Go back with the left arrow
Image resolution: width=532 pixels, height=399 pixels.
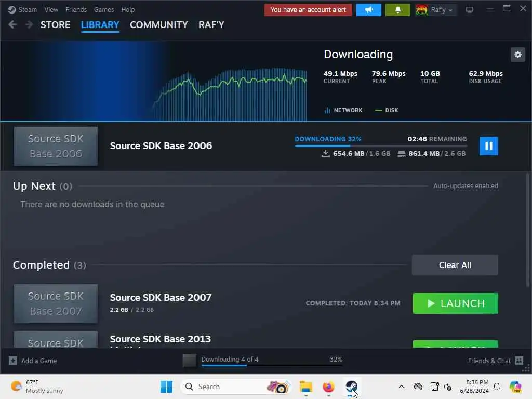tap(12, 25)
